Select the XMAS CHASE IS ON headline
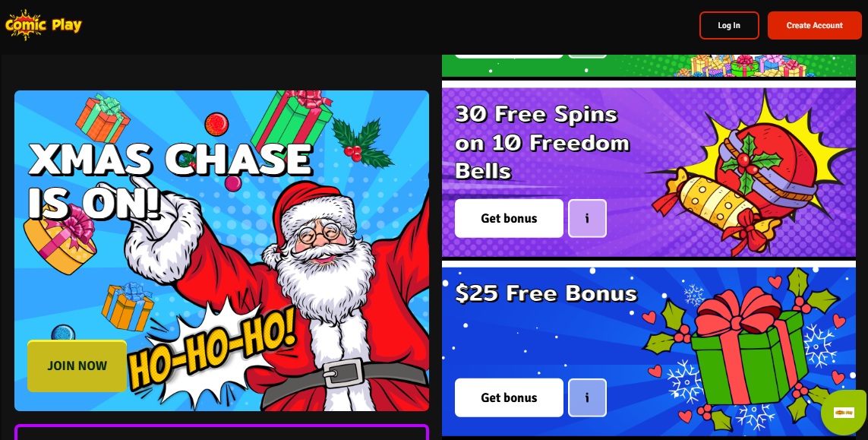Image resolution: width=868 pixels, height=440 pixels. (169, 181)
